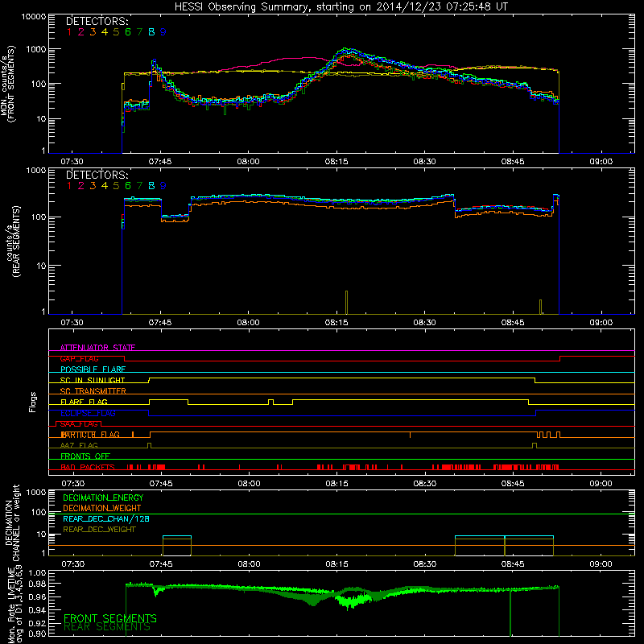
Task: Click the FLARE_FLAG label
Action: pos(84,402)
